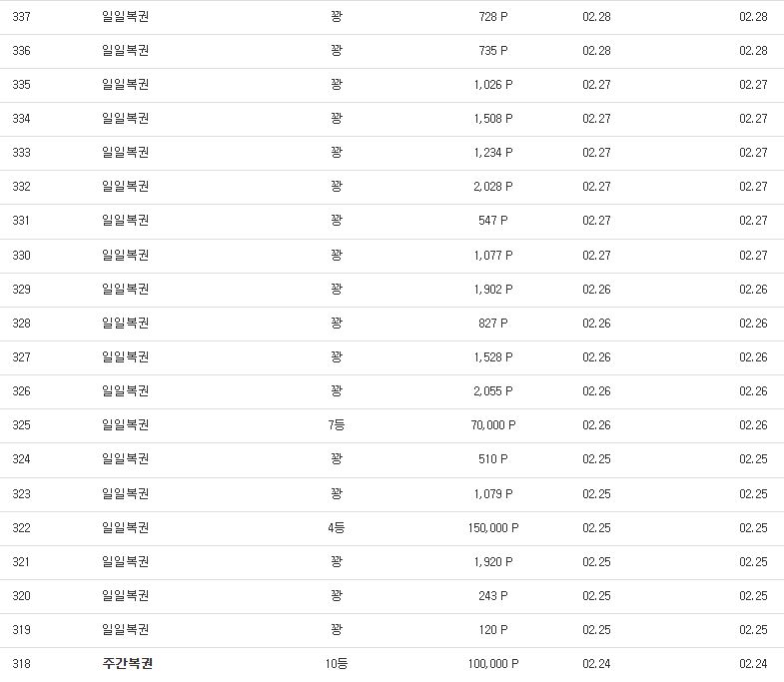Click row number 318

21,663
